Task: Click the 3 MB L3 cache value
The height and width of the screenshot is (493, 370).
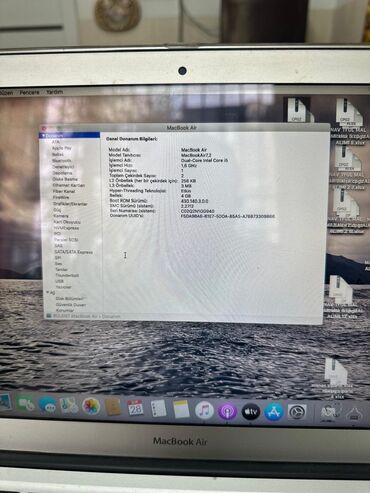Action: [186, 186]
